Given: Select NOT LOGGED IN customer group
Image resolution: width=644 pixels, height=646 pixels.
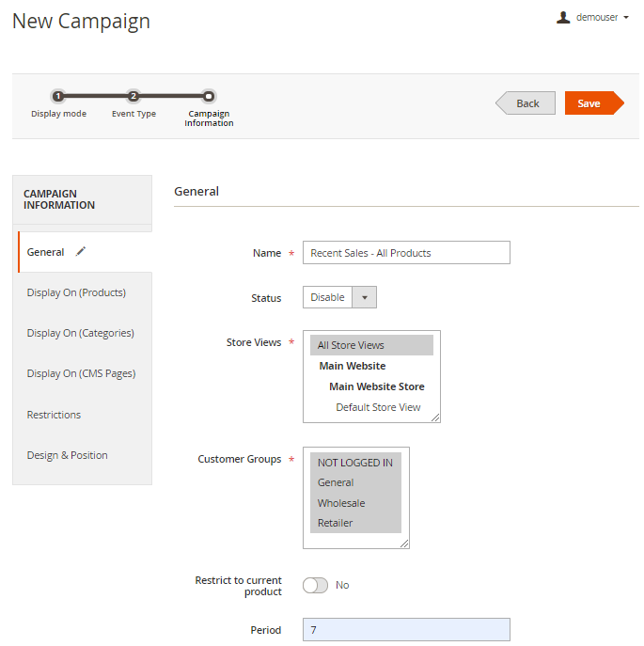Looking at the screenshot, I should pos(355,463).
